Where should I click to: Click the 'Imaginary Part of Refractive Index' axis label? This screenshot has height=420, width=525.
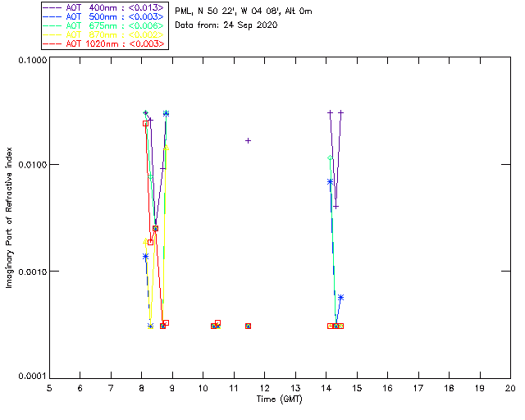[x=10, y=217]
